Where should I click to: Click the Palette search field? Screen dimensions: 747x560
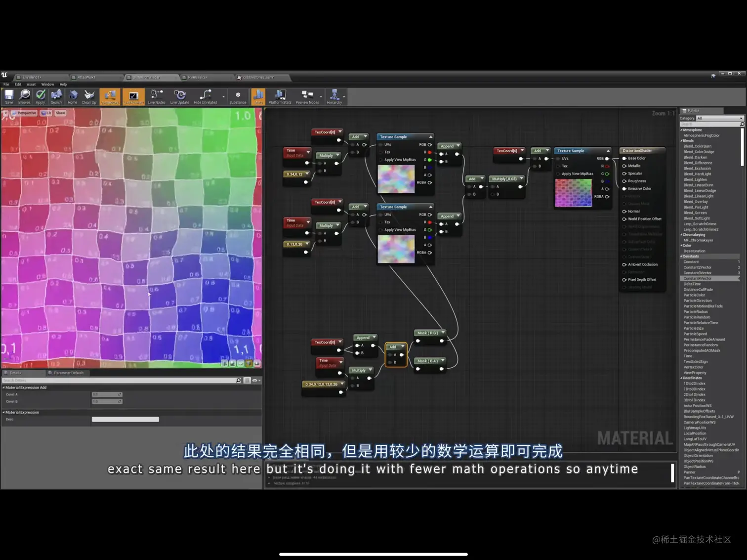tap(712, 124)
